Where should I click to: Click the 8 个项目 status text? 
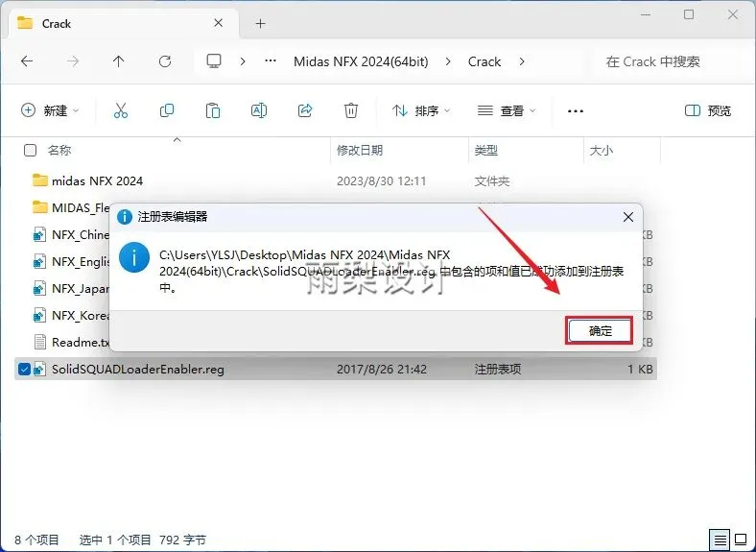coord(36,540)
